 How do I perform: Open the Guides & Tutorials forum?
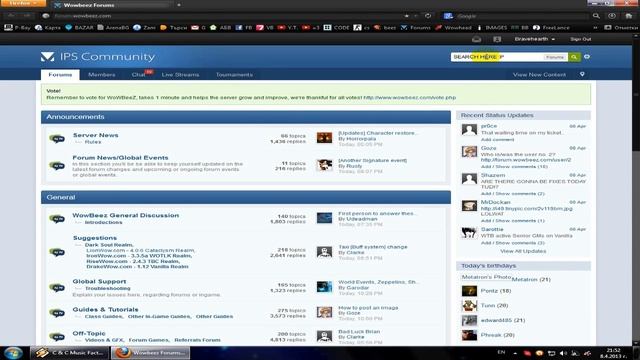105,309
